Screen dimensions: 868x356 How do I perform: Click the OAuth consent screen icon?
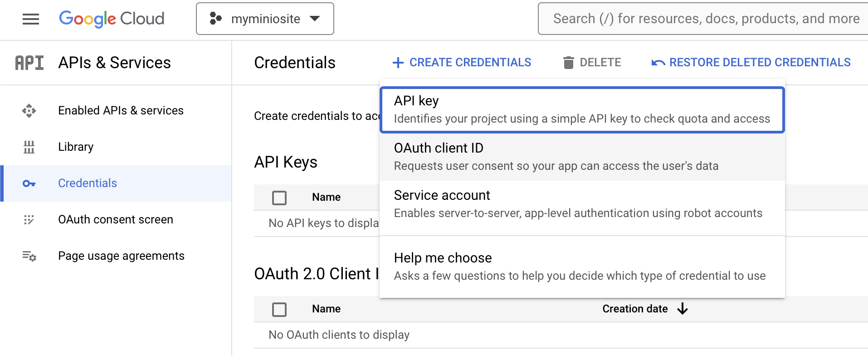(x=29, y=220)
